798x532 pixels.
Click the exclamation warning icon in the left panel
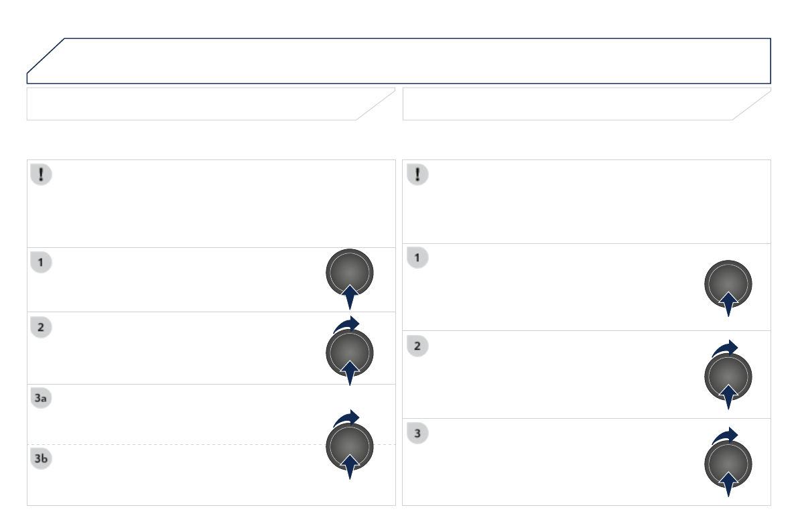coord(42,175)
